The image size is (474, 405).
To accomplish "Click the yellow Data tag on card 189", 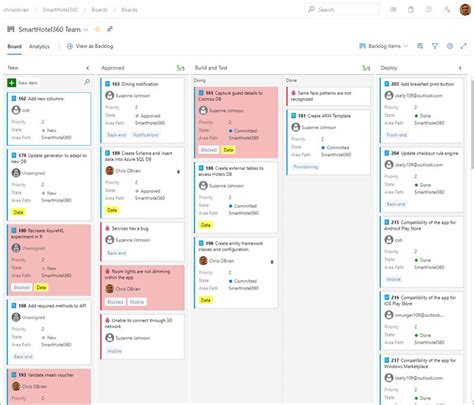I will pos(112,210).
